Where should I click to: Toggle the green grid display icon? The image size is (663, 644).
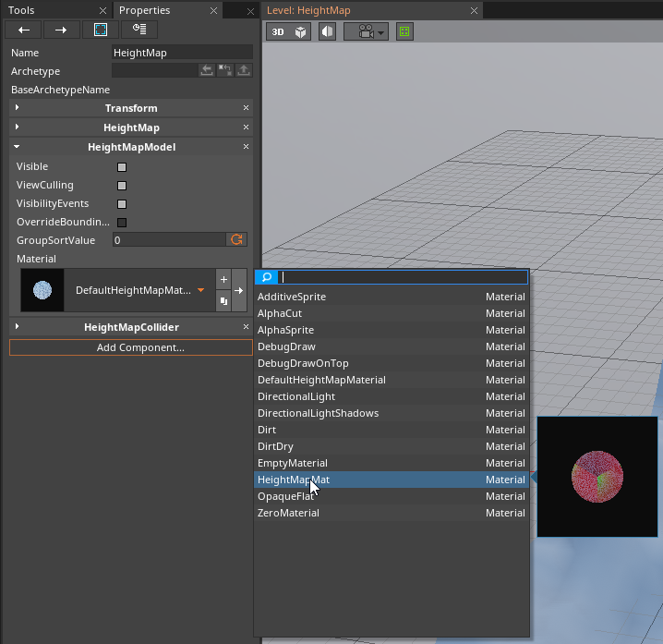404,31
